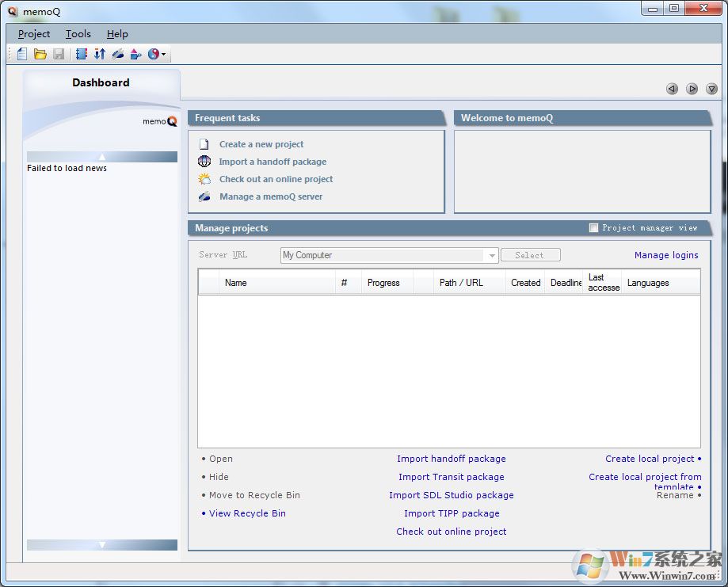Open the resource console book icon
The image size is (728, 587).
click(82, 53)
